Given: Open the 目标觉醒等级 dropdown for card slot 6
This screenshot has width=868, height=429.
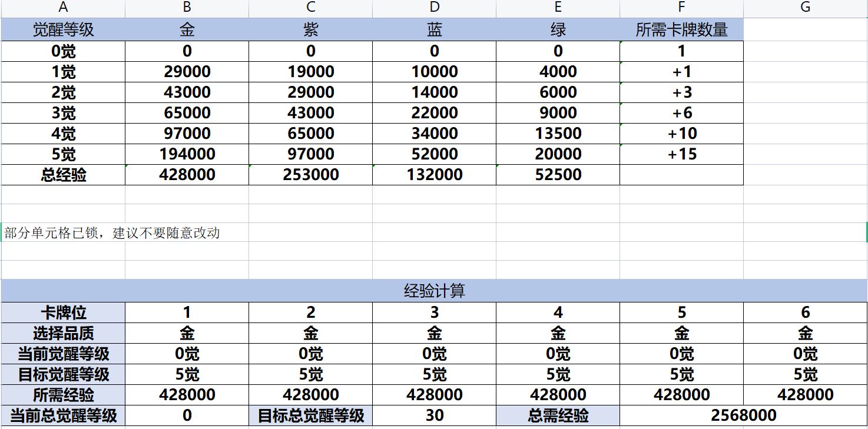Looking at the screenshot, I should pos(806,374).
